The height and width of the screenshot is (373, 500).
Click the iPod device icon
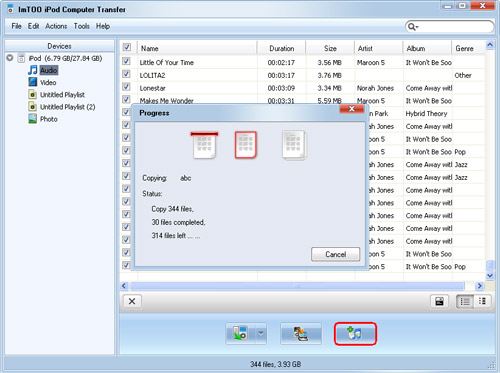(x=21, y=58)
